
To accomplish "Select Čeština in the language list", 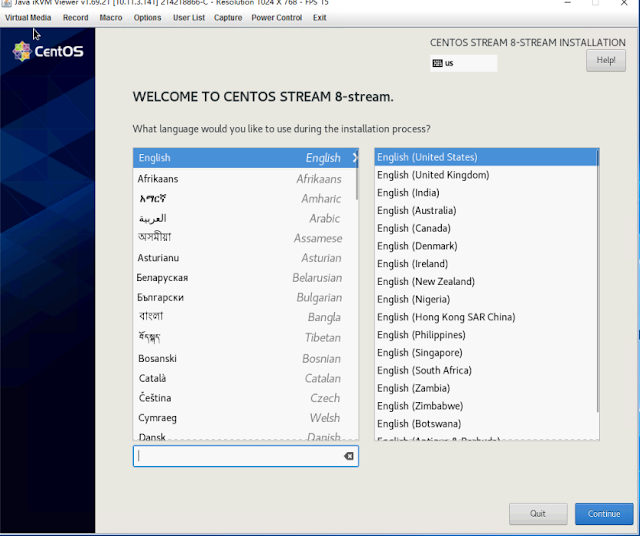I will pos(246,398).
